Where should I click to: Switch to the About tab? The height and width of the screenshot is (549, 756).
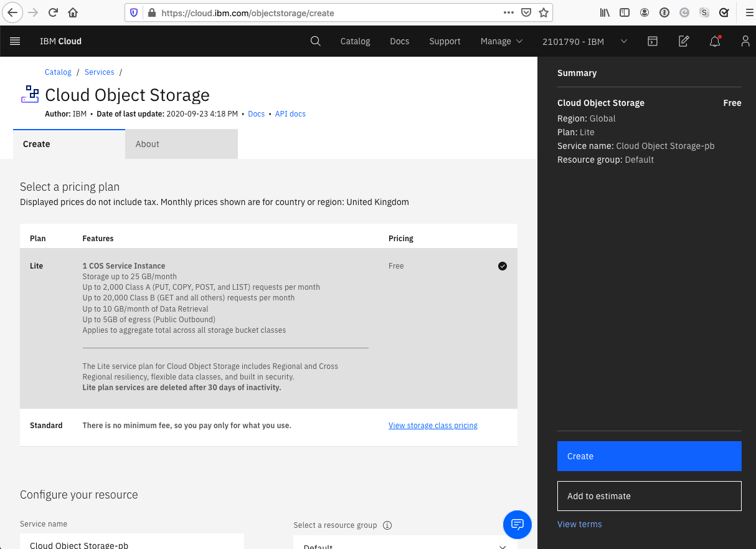[181, 144]
